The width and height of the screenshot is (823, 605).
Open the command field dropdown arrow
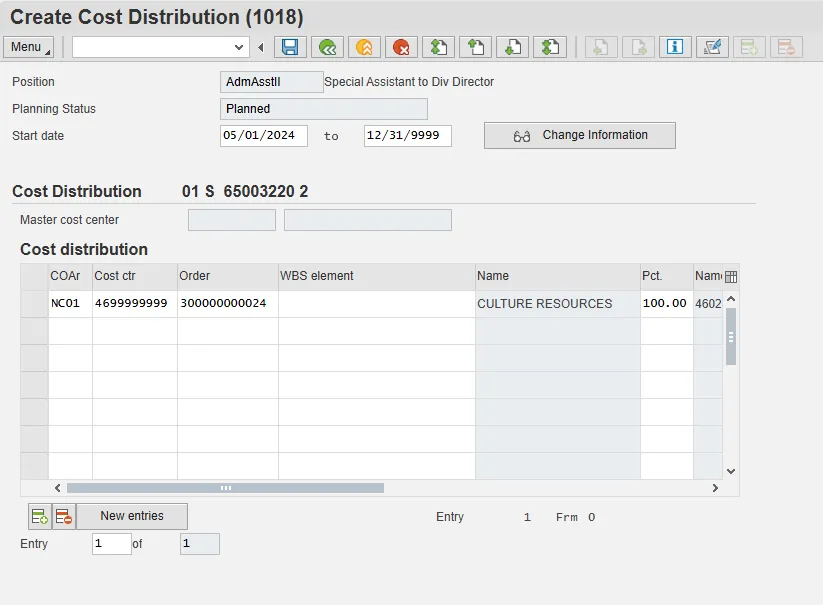(x=239, y=47)
